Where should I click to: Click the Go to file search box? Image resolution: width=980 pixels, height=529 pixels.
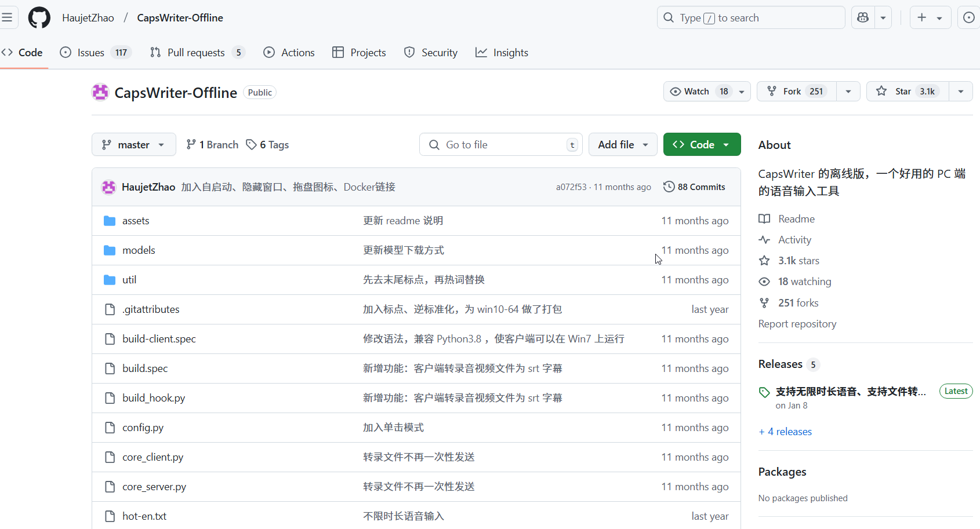tap(500, 144)
